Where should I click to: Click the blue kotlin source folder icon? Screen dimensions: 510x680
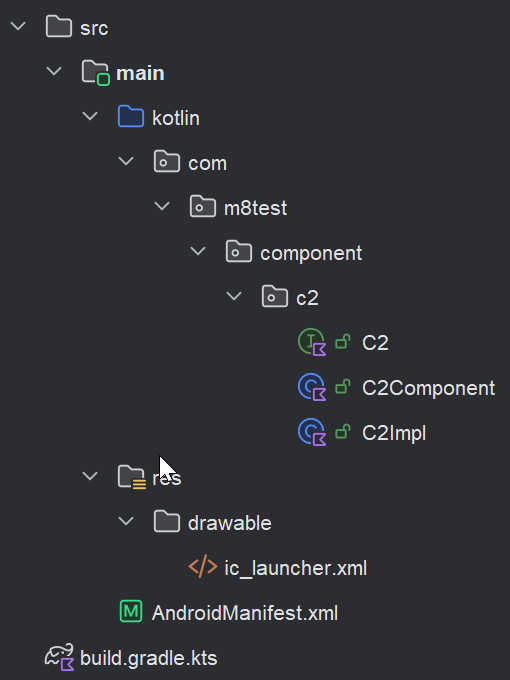[x=131, y=117]
